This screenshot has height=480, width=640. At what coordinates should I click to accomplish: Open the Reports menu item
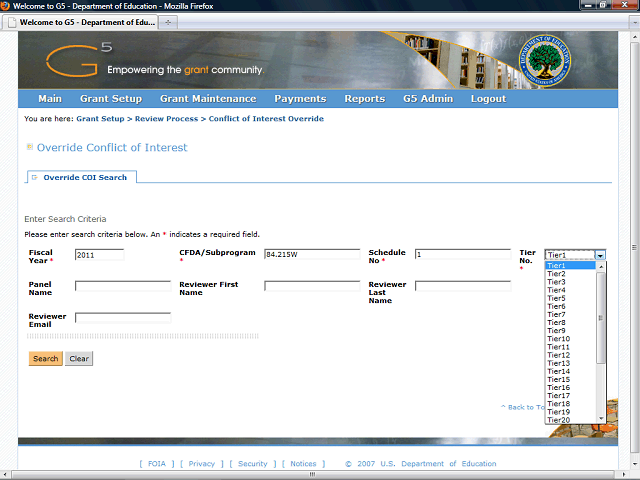[x=364, y=99]
